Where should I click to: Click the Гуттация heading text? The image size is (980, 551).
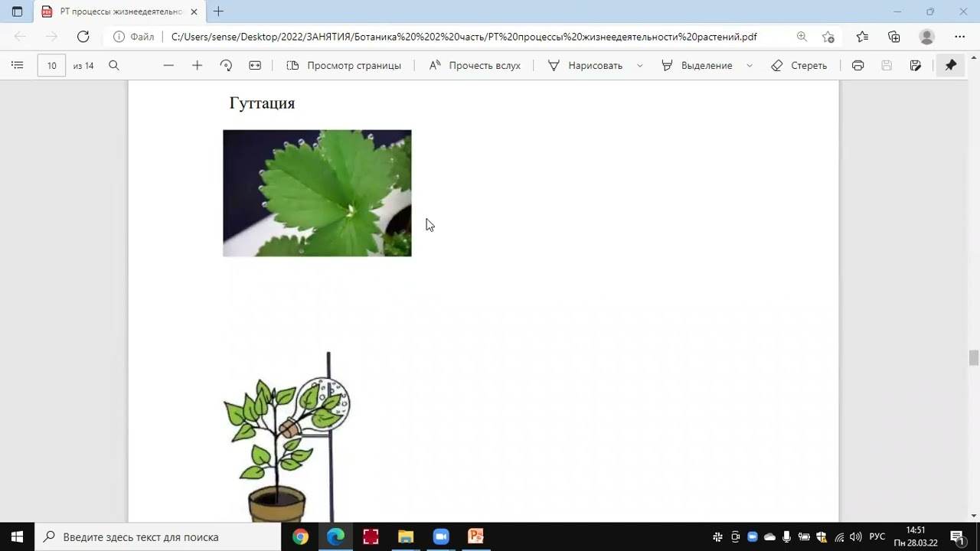(262, 103)
